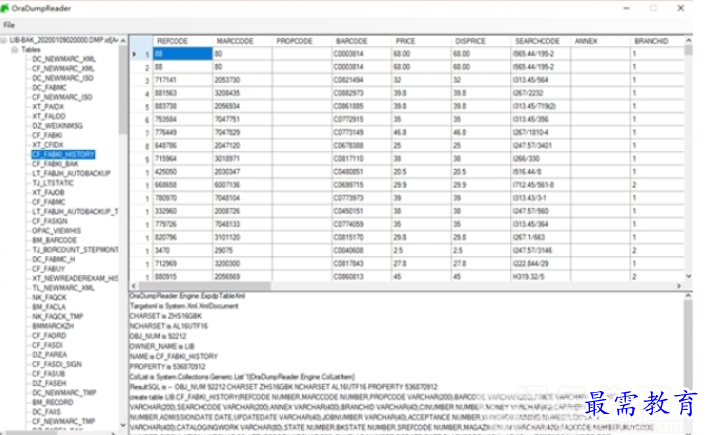
Task: Click the data grid horizontal scrollbar thumb
Action: coord(205,286)
